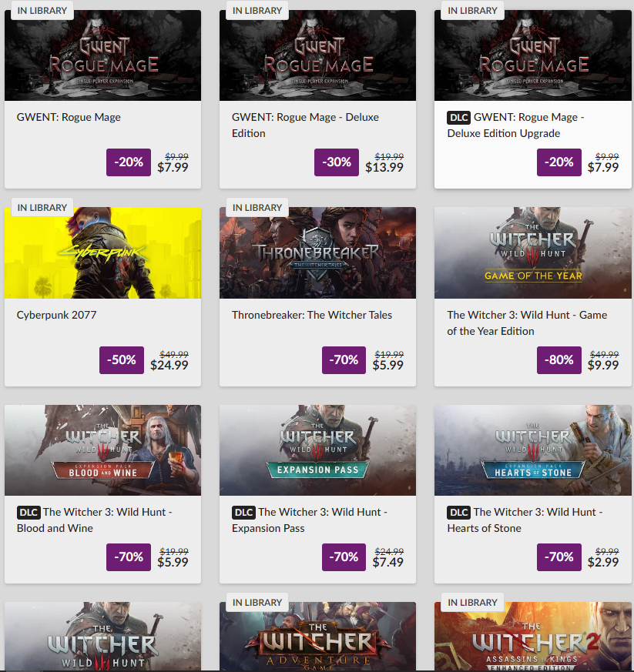Screen dimensions: 634x672
Task: Click the Cyberpunk 2077 cover image
Action: pos(102,252)
